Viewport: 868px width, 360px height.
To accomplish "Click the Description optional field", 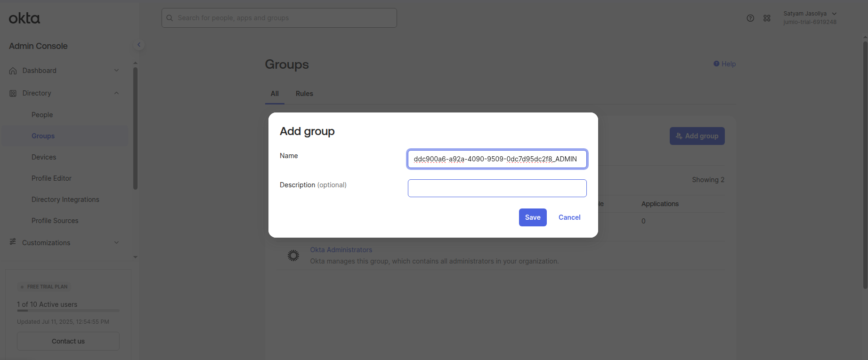I will 497,188.
